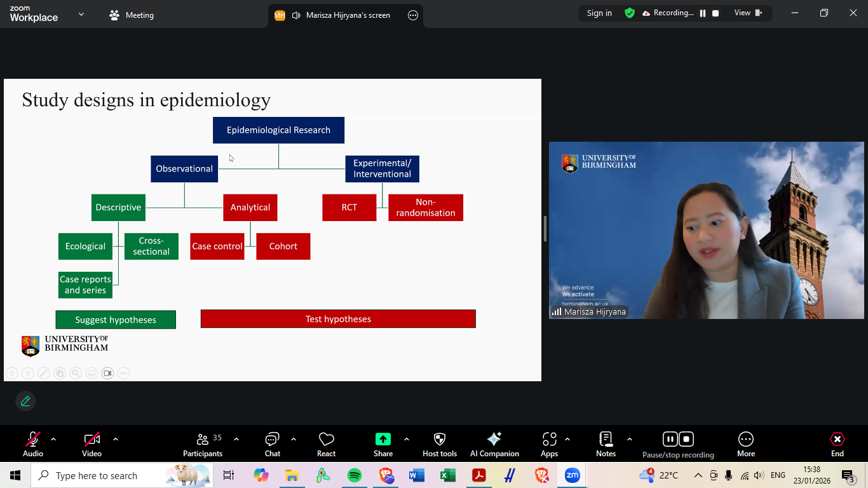Open Copilot from taskbar

(x=261, y=475)
